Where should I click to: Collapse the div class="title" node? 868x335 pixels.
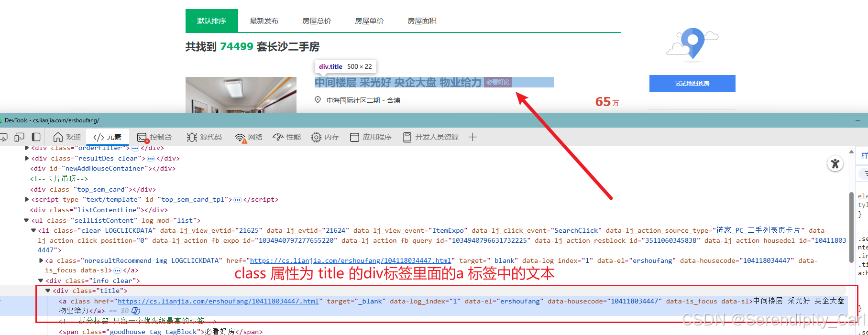click(x=48, y=291)
